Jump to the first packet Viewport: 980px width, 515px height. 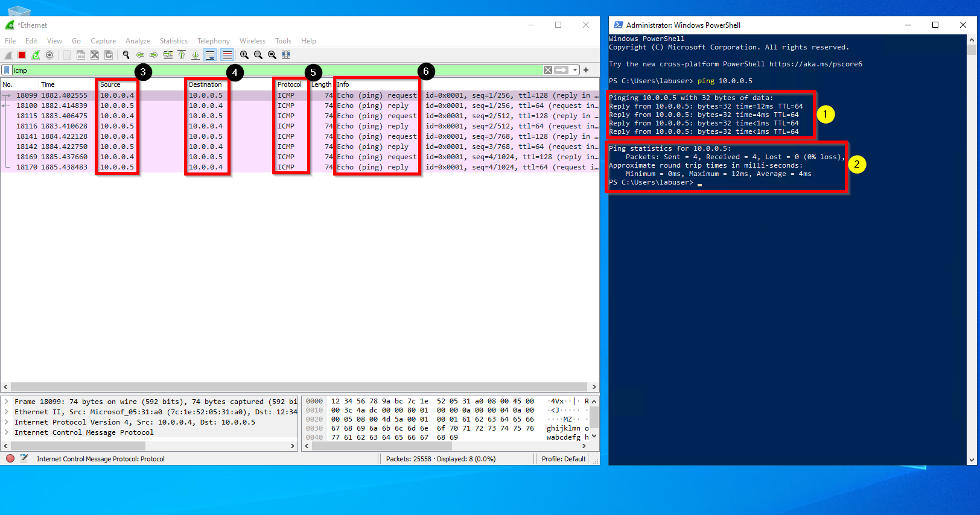182,55
